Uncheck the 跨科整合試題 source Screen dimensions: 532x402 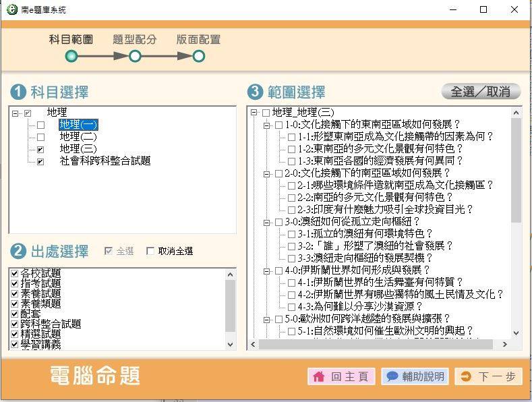click(x=15, y=324)
